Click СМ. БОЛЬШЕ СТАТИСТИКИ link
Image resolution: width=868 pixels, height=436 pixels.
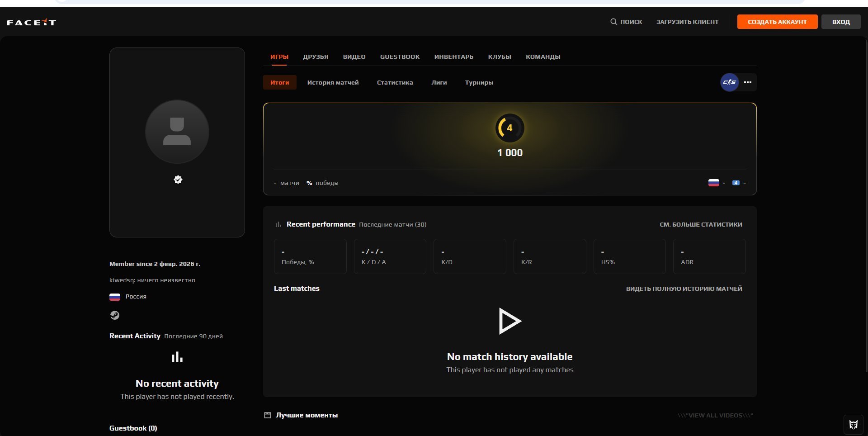(x=701, y=224)
